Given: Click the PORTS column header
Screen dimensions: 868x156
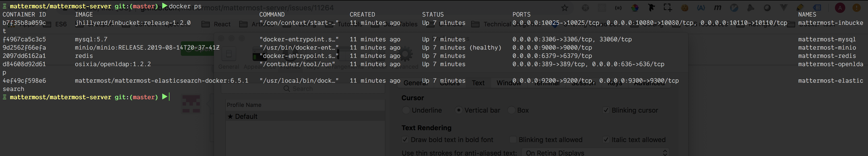Looking at the screenshot, I should 521,14.
